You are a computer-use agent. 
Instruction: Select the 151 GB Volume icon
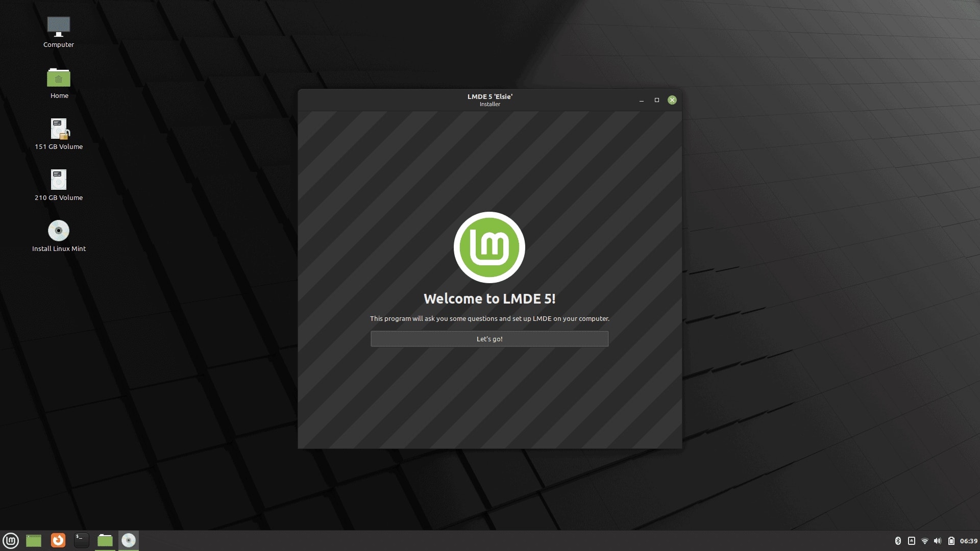click(59, 134)
